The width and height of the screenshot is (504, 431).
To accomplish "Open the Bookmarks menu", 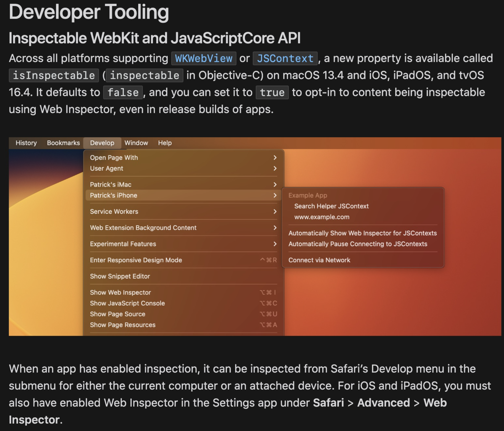I will click(63, 143).
